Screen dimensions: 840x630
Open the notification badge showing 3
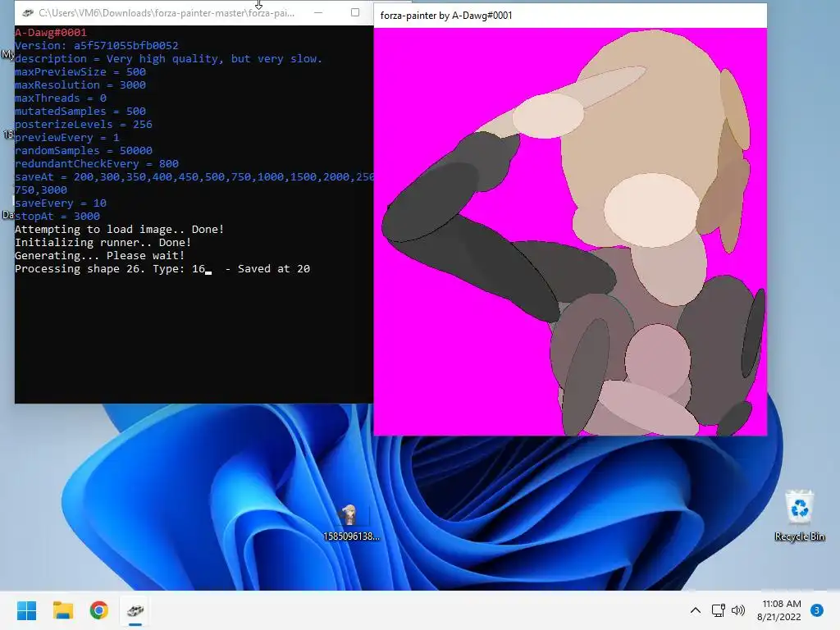point(816,610)
